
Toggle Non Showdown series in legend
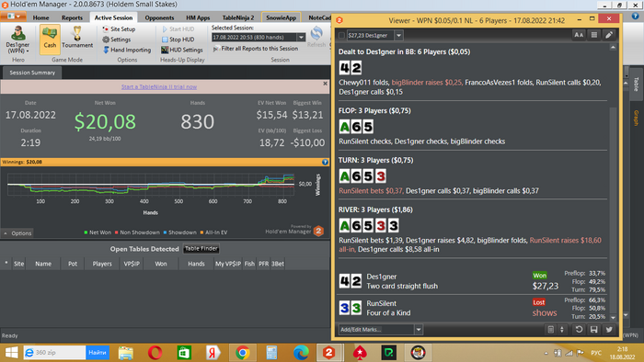(x=137, y=232)
